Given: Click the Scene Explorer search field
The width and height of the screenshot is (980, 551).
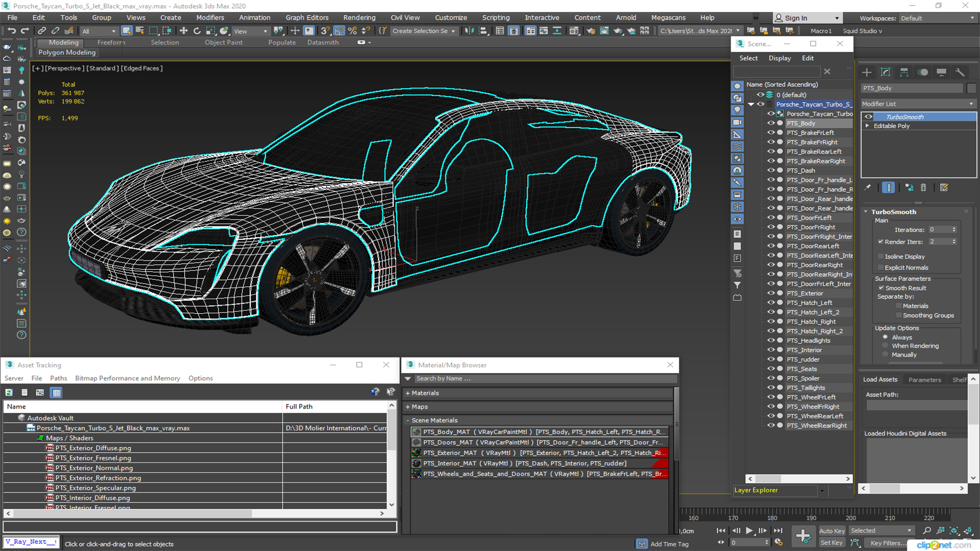Looking at the screenshot, I should click(776, 72).
